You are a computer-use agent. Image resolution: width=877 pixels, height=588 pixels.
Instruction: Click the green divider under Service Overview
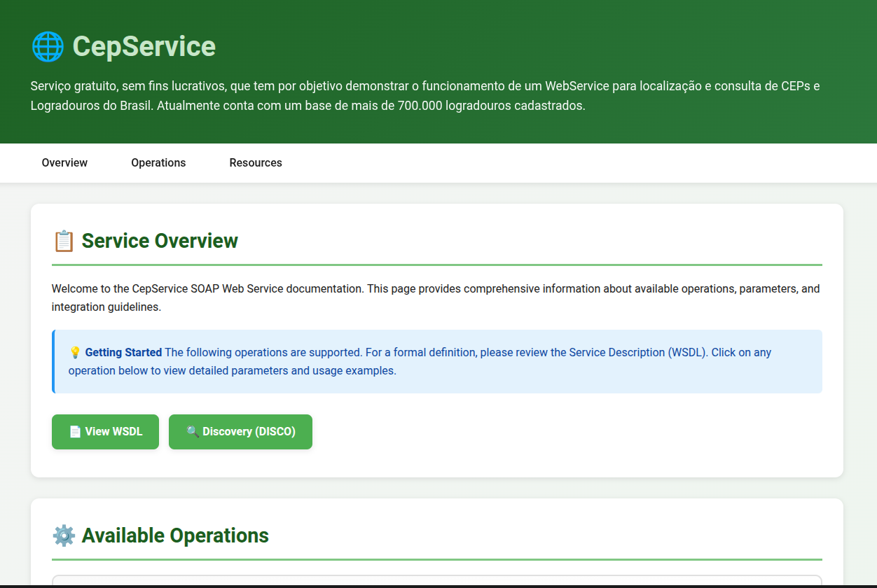(x=436, y=265)
